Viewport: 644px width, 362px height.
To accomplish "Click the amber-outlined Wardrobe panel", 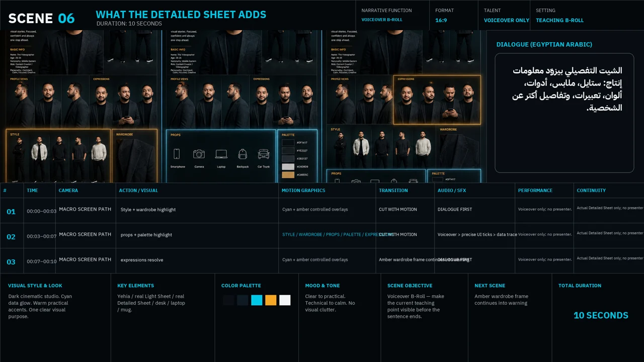I will pyautogui.click(x=135, y=155).
